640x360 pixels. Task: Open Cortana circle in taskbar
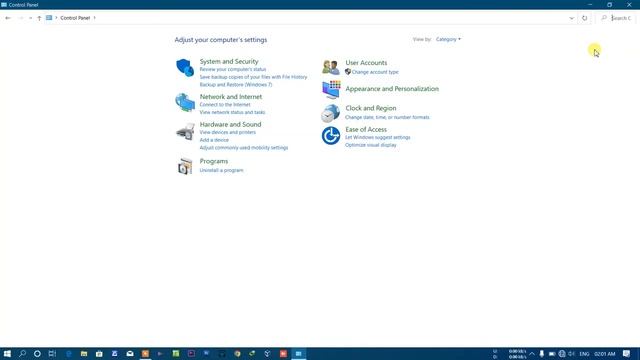37,353
